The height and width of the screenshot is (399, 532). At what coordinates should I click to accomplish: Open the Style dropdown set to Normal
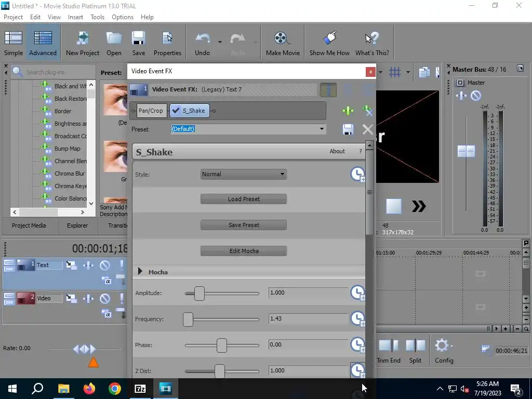coord(243,174)
